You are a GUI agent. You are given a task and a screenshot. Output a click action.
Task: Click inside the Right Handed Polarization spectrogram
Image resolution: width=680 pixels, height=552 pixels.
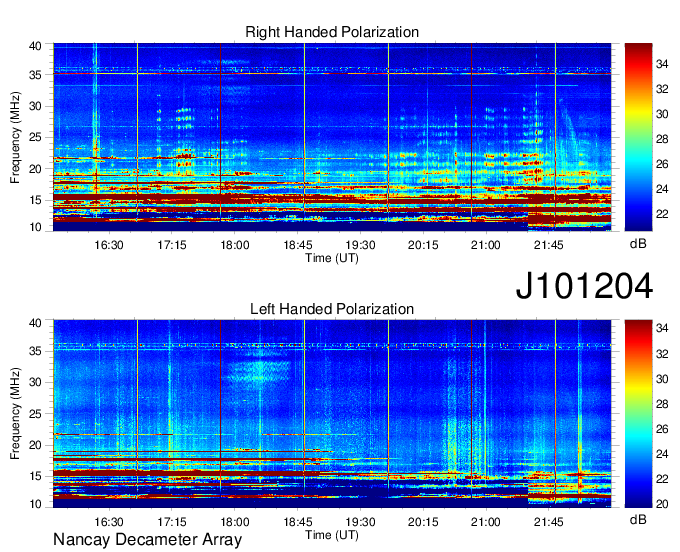point(332,137)
